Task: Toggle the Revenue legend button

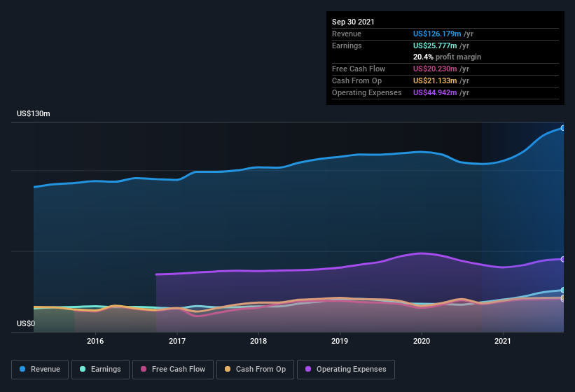Action: coord(40,370)
